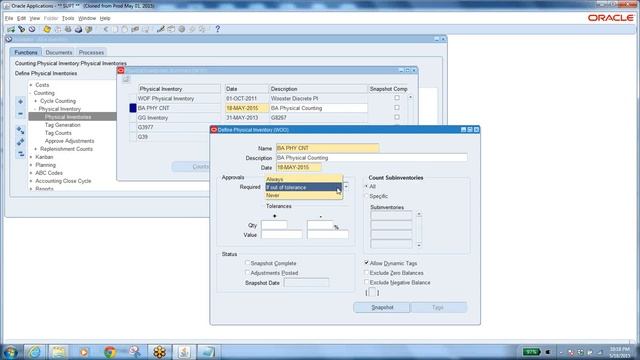This screenshot has width=640, height=360.
Task: Enable Exclude Zero Balances checkbox
Action: 367,273
